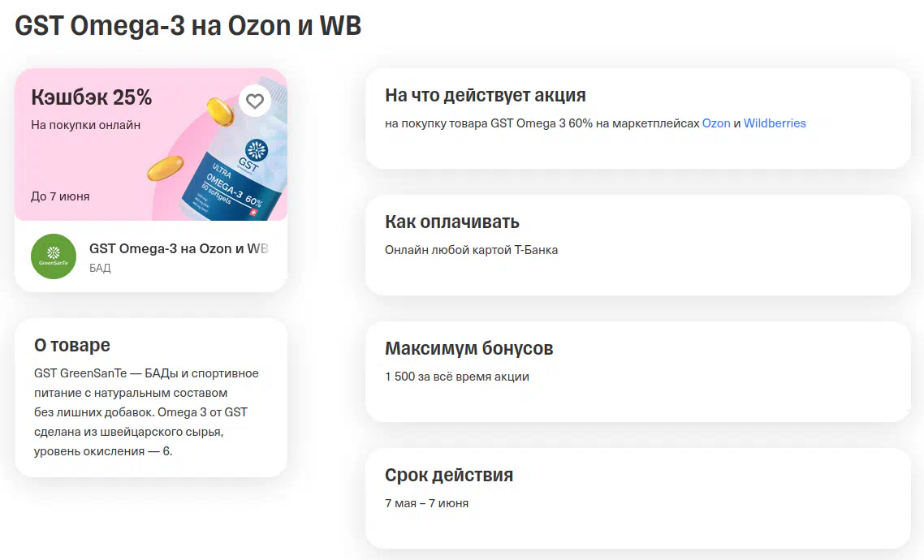Click the "Как оплачивать" section heading
This screenshot has height=560, width=924.
[x=451, y=222]
